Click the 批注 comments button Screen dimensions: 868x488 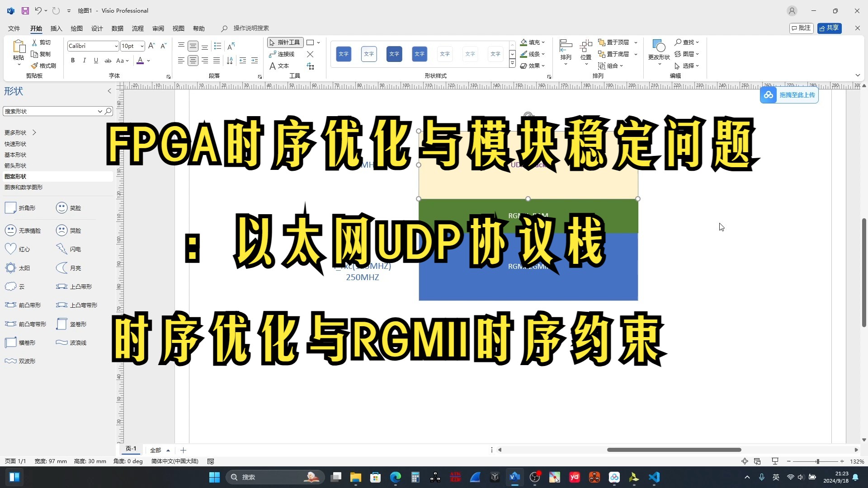(x=801, y=28)
